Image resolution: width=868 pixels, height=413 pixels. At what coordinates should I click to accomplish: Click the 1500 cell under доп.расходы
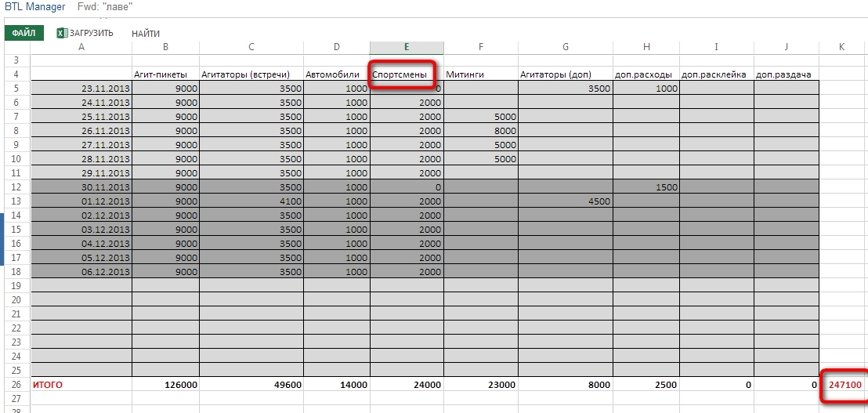646,187
